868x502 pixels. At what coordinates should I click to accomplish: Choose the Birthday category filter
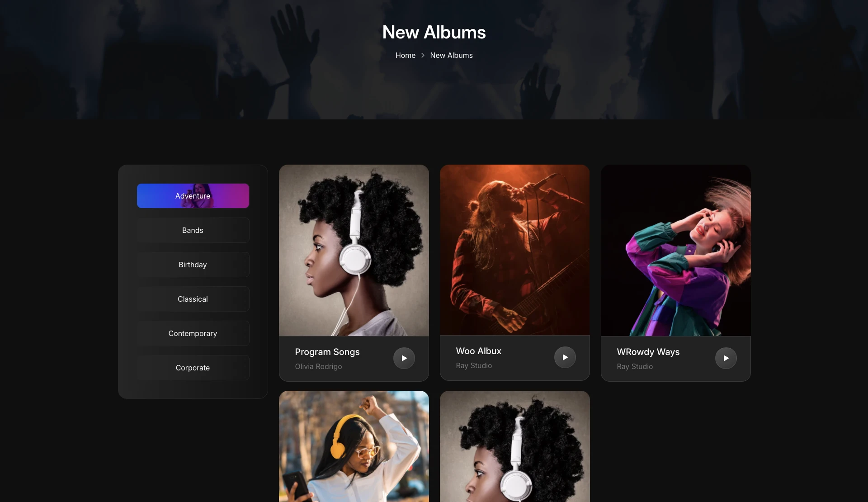click(193, 265)
